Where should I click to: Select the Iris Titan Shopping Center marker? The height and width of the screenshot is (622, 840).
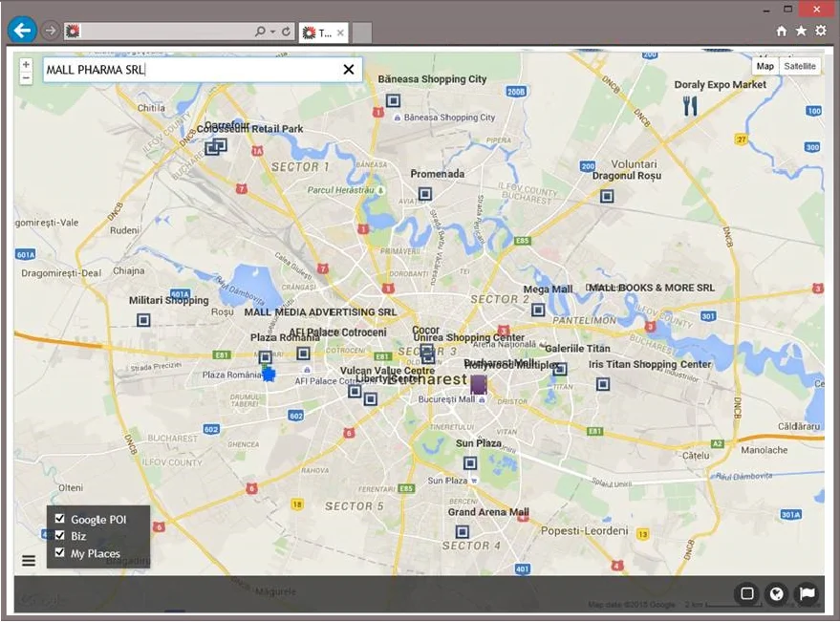603,384
